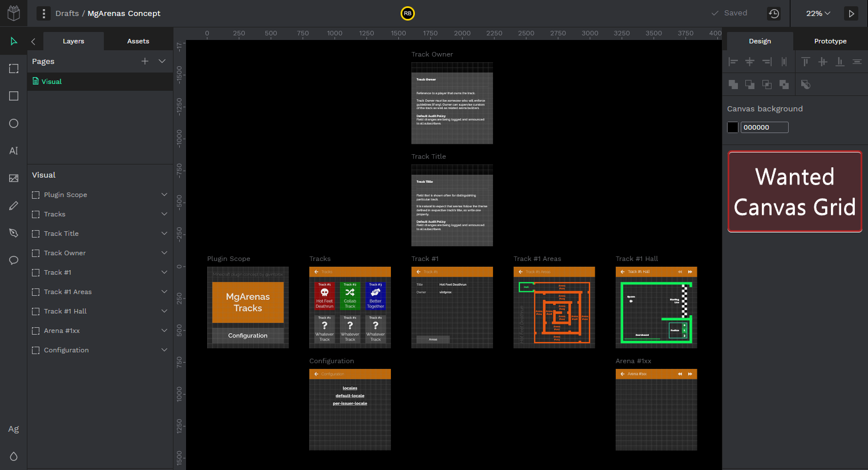This screenshot has width=868, height=470.
Task: Open the canvas background color swatch
Action: [732, 127]
